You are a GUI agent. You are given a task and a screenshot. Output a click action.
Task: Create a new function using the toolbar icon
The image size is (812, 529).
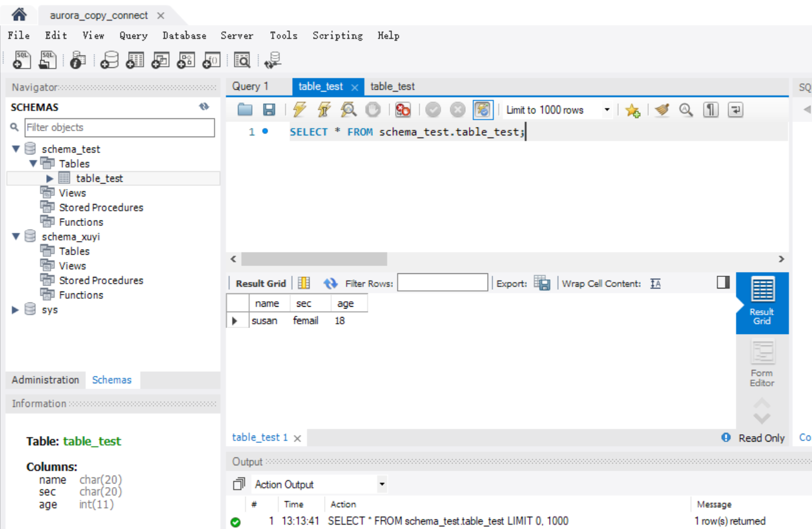point(211,60)
